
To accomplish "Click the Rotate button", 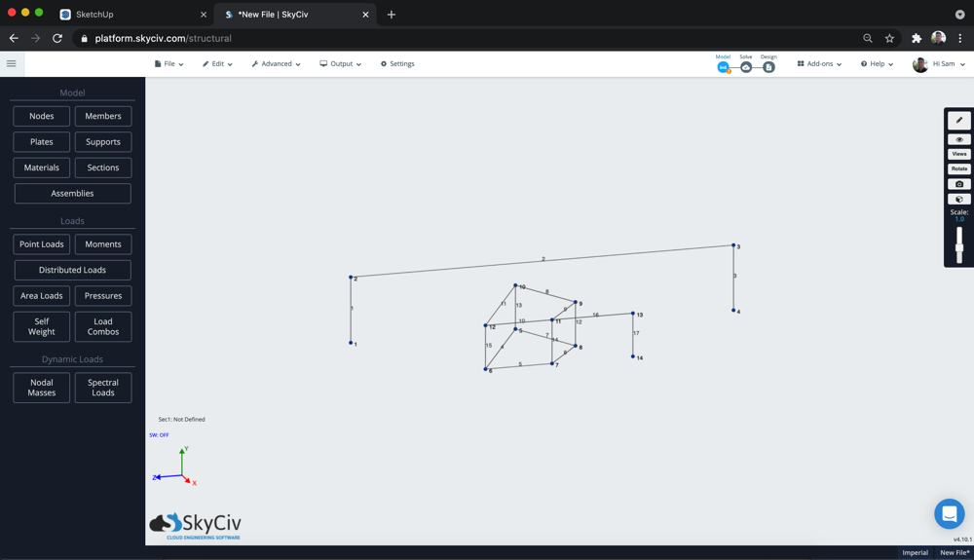I will [959, 168].
